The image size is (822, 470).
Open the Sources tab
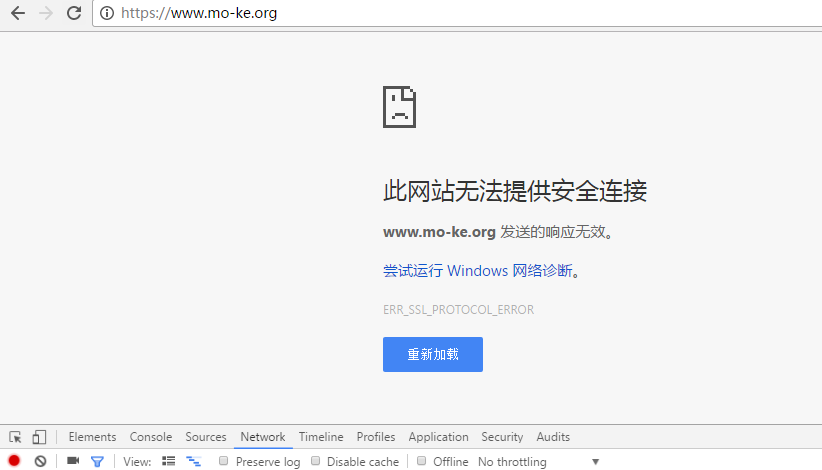[x=206, y=436]
